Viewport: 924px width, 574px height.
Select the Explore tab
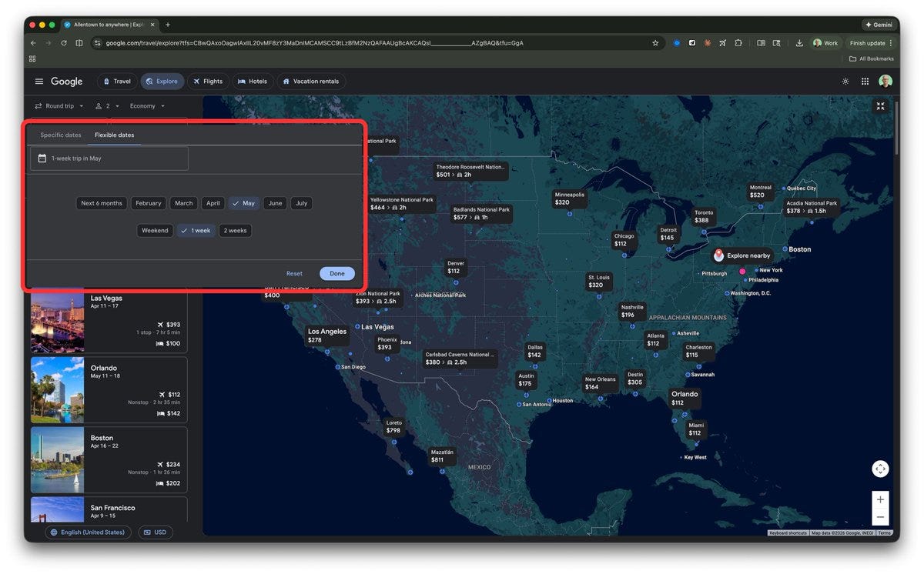162,82
